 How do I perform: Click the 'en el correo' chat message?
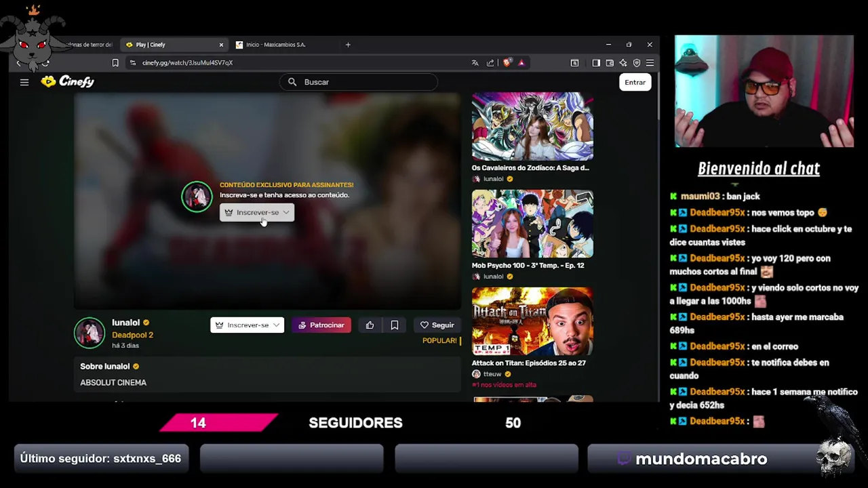734,346
